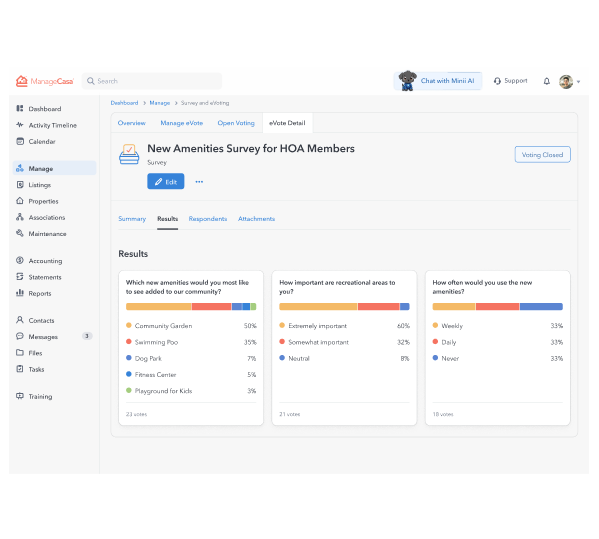Open the Accounting dollar icon

coord(20,261)
